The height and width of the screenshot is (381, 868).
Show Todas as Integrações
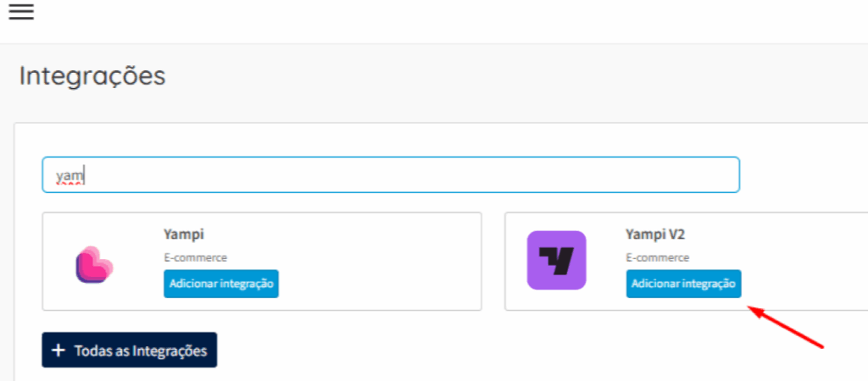pyautogui.click(x=130, y=351)
